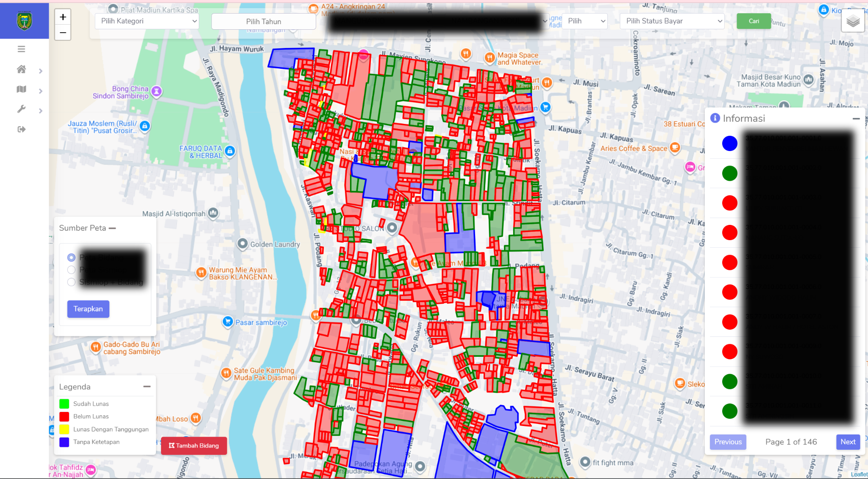Select the Padepokan Agung map pin
868x479 pixels.
(x=420, y=466)
